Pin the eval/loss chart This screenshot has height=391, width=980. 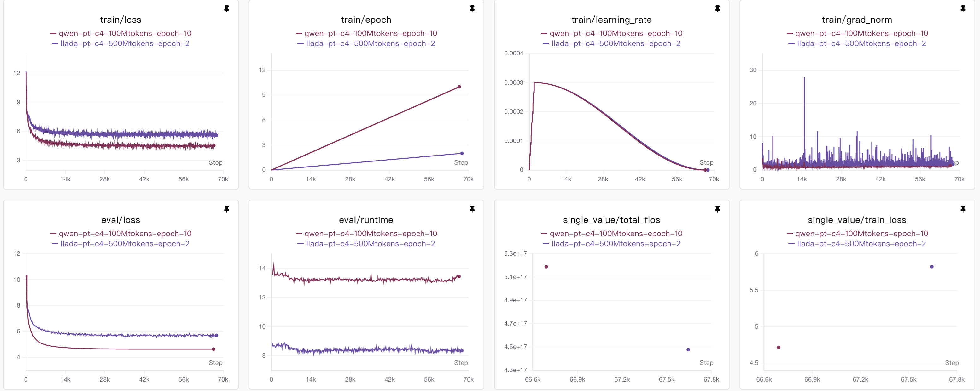(227, 209)
